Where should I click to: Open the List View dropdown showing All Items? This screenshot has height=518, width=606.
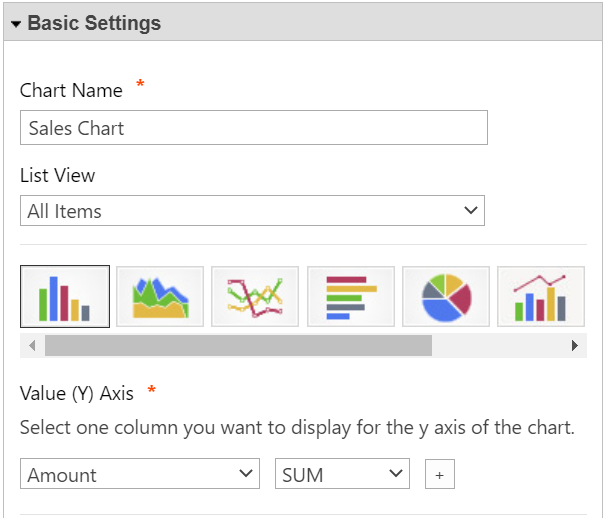tap(252, 211)
